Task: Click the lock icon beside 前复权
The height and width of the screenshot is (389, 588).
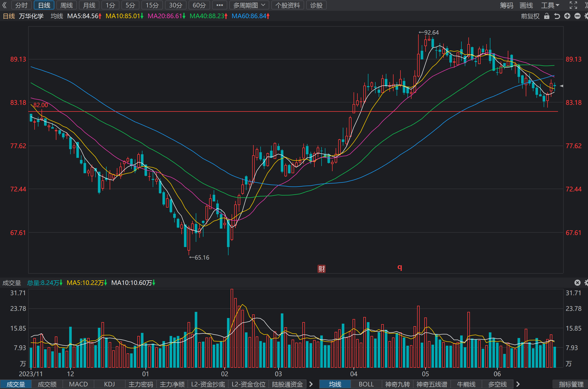Action: (x=547, y=16)
